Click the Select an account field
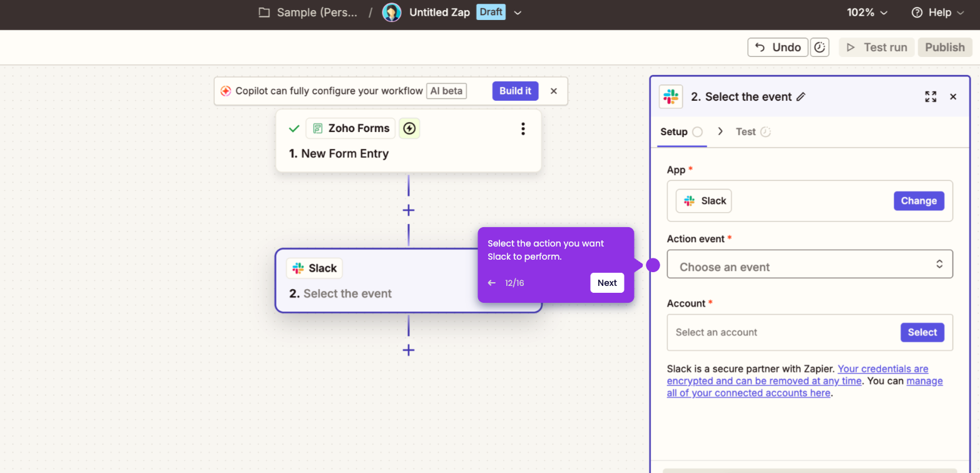The height and width of the screenshot is (473, 980). pos(810,332)
